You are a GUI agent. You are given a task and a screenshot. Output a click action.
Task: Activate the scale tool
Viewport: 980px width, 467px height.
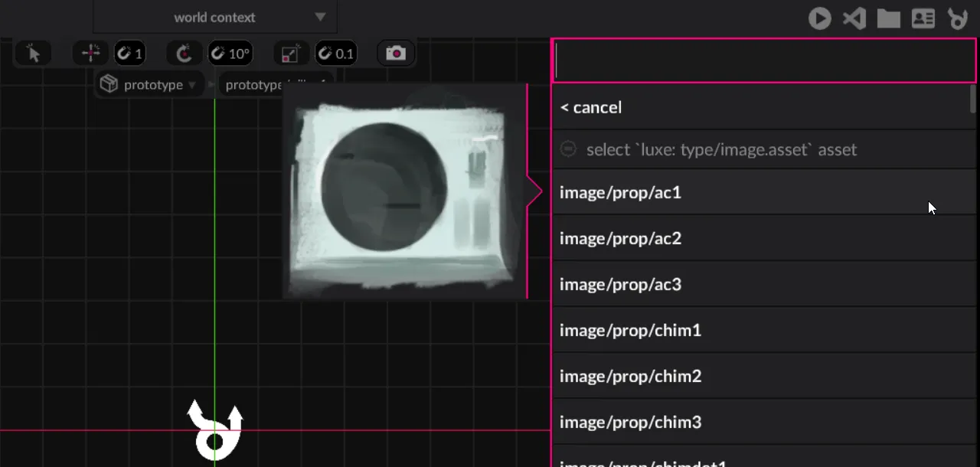click(291, 54)
